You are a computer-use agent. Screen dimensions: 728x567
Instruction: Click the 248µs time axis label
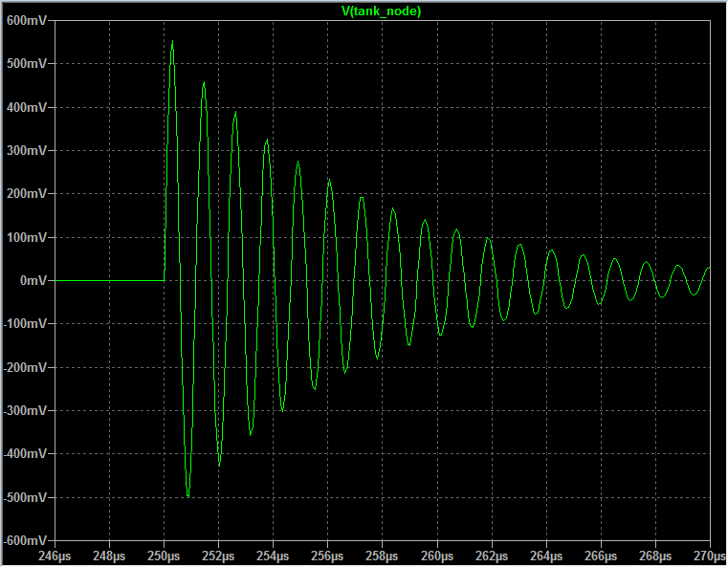point(109,556)
